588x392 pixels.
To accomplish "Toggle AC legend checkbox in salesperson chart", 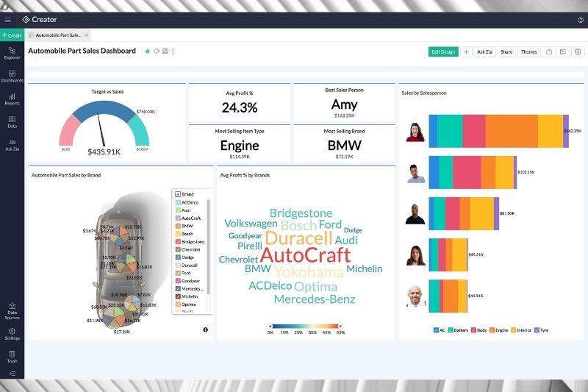I will [436, 330].
